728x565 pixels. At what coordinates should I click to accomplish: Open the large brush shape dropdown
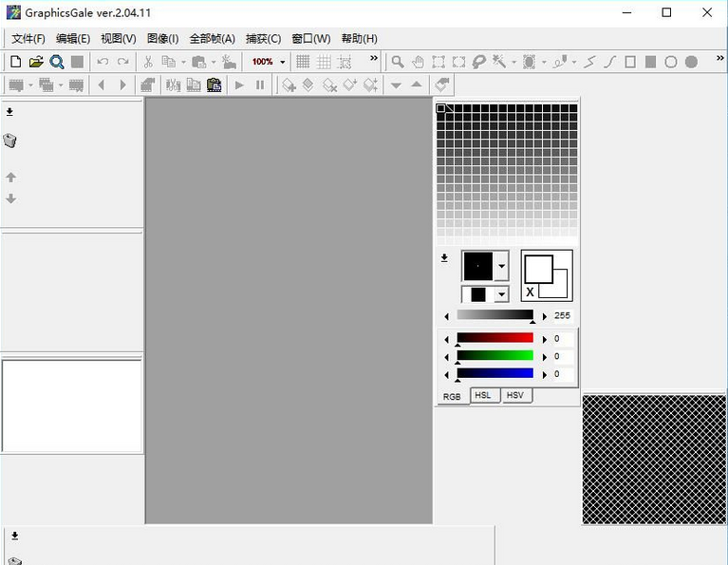click(x=502, y=267)
